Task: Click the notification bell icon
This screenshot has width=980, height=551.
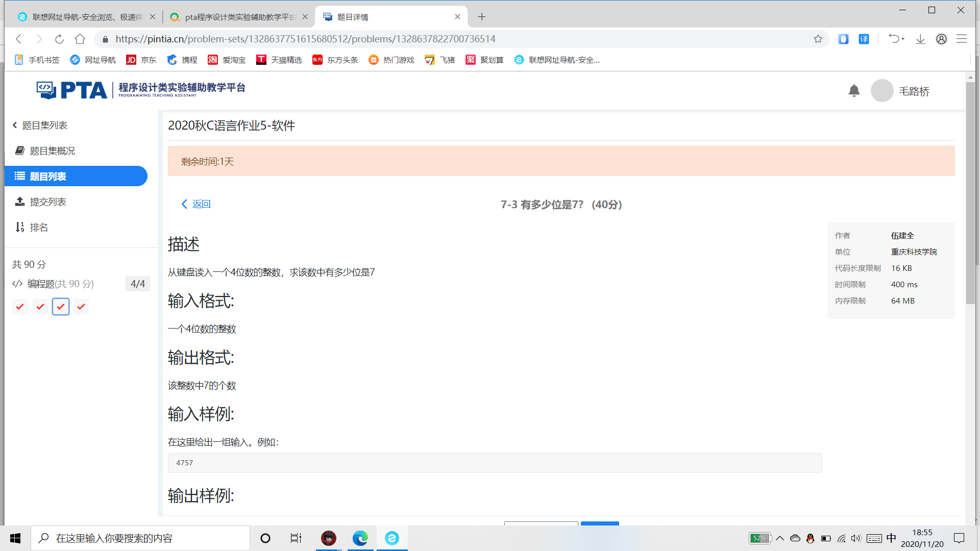Action: (x=854, y=91)
